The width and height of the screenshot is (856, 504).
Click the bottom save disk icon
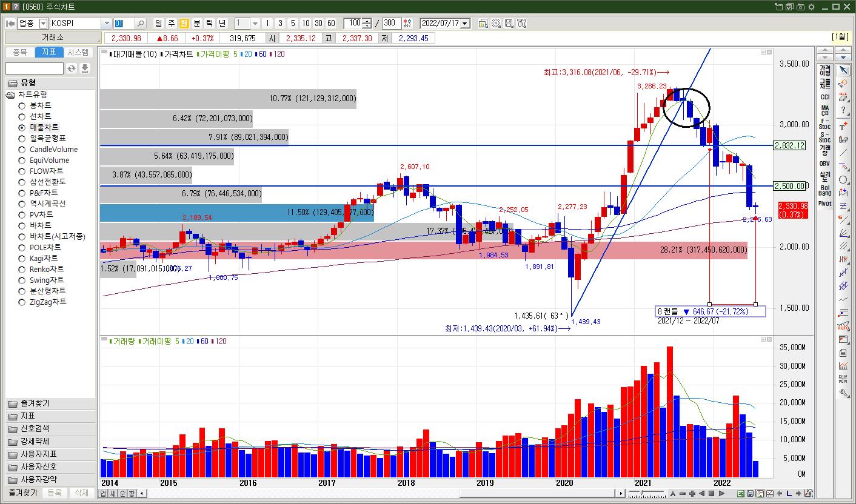pos(750,493)
